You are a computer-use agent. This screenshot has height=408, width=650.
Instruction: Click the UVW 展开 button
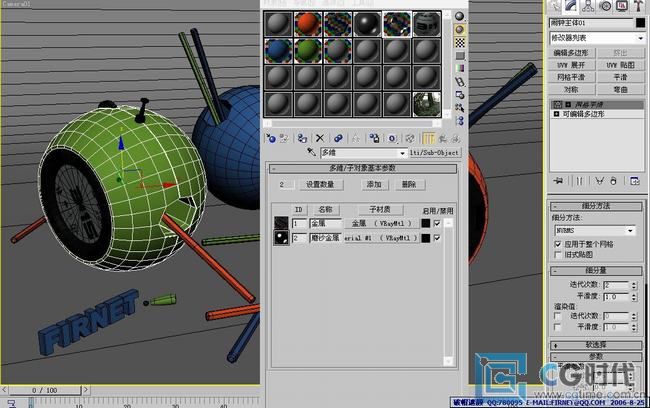point(571,65)
